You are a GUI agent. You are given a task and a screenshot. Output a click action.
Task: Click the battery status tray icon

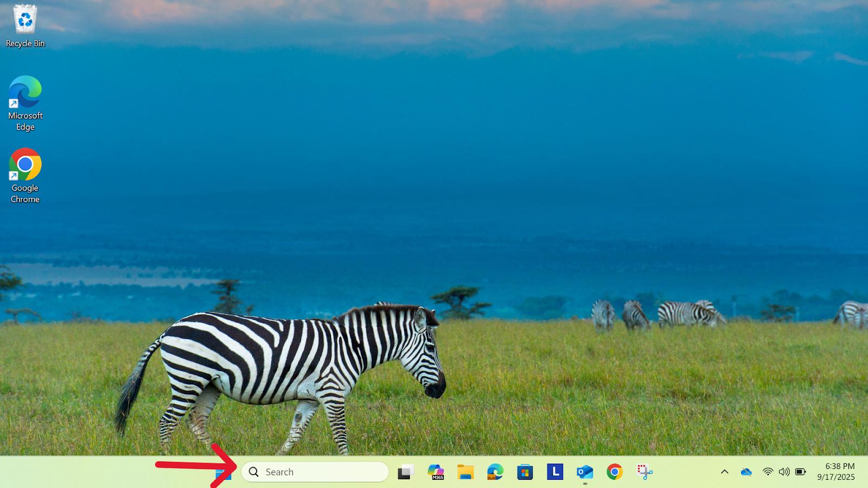point(801,472)
